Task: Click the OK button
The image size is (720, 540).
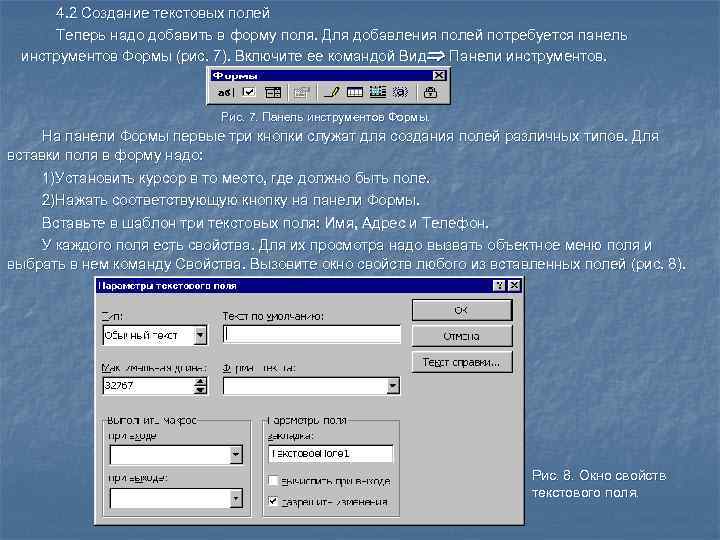Action: 461,310
